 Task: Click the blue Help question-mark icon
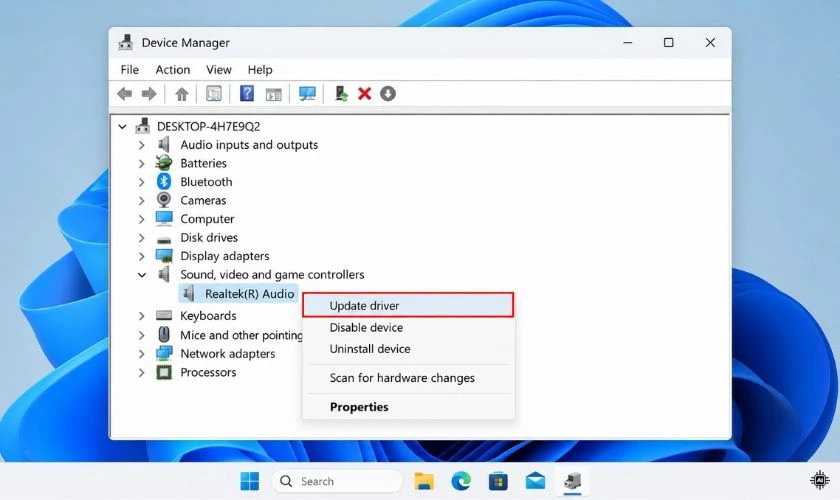pyautogui.click(x=246, y=93)
